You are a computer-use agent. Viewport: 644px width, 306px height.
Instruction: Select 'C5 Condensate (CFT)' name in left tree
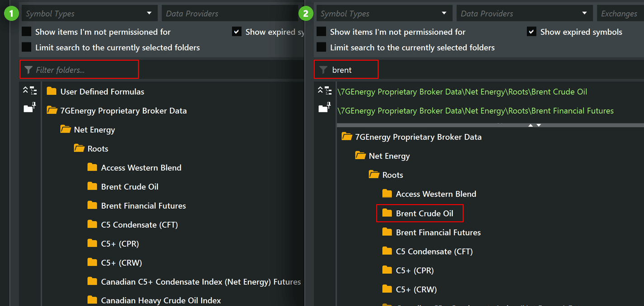[139, 225]
